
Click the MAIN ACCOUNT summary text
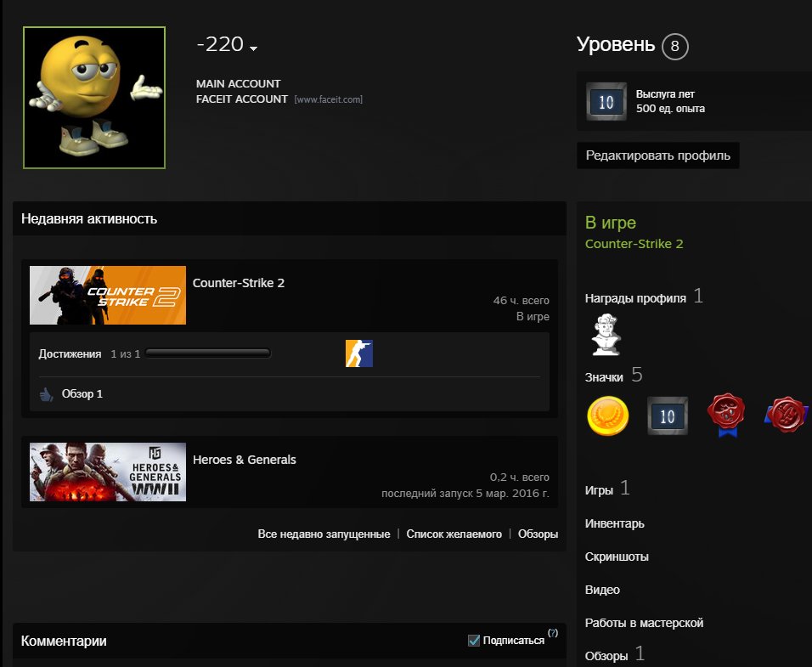(x=238, y=84)
